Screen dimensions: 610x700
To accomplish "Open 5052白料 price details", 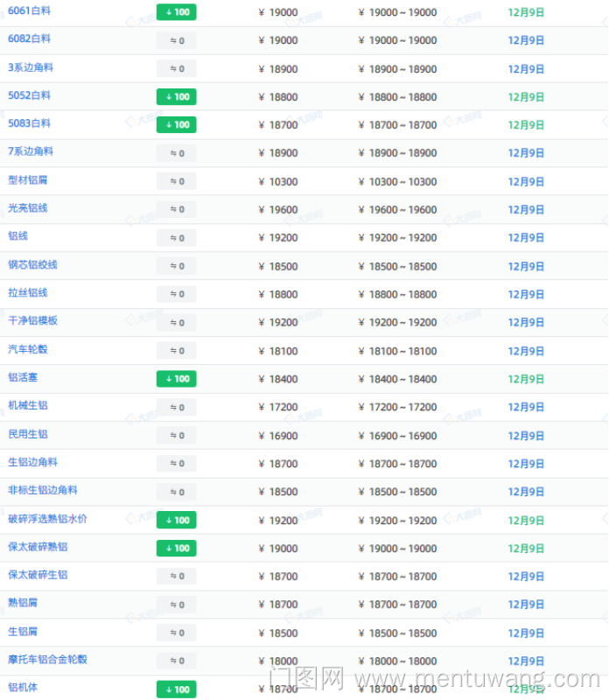I will (29, 95).
